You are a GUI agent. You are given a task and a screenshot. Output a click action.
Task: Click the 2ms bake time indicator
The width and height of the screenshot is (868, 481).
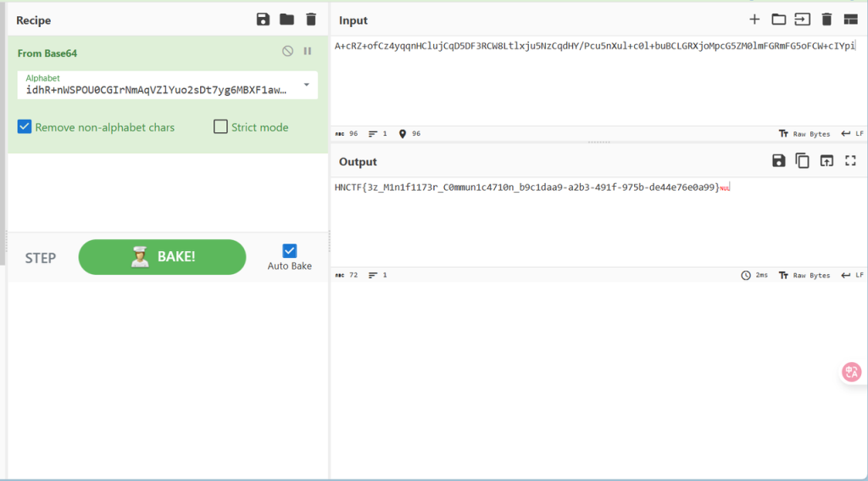pyautogui.click(x=754, y=275)
